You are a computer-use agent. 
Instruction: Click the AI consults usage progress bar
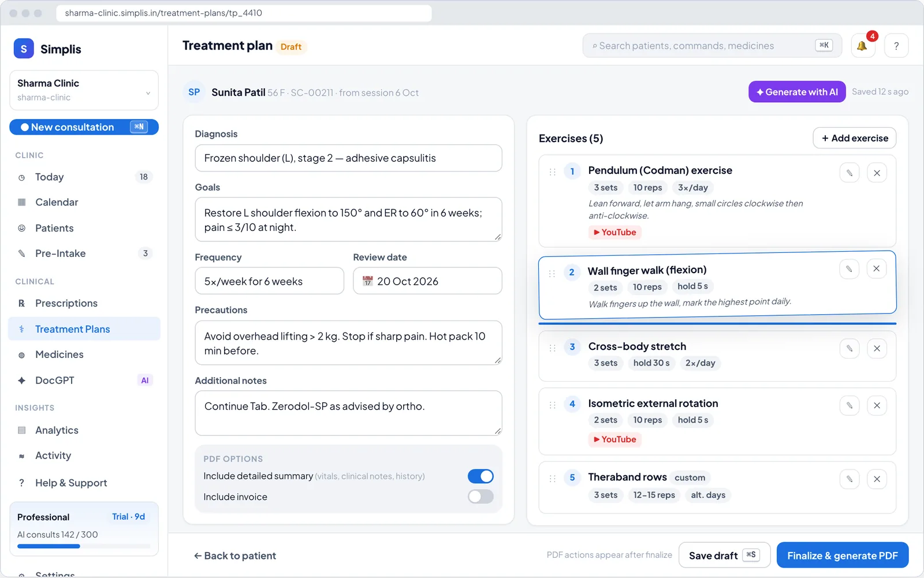(x=84, y=546)
